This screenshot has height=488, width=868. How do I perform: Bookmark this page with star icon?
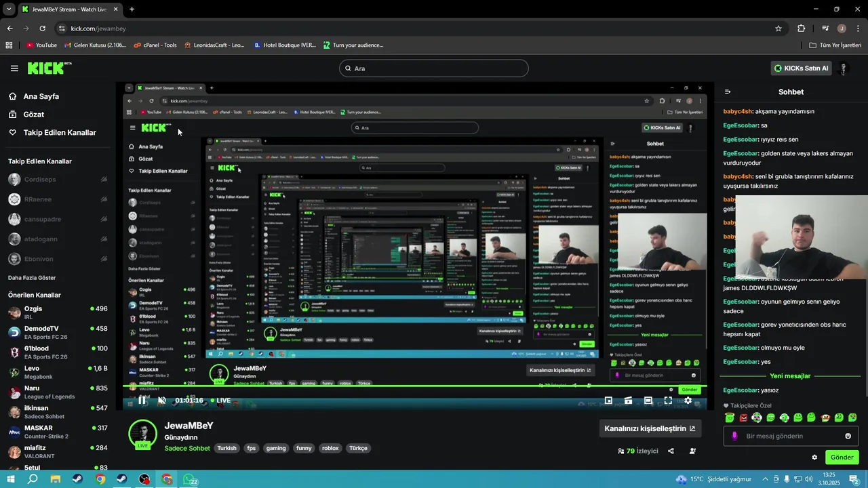pos(778,28)
